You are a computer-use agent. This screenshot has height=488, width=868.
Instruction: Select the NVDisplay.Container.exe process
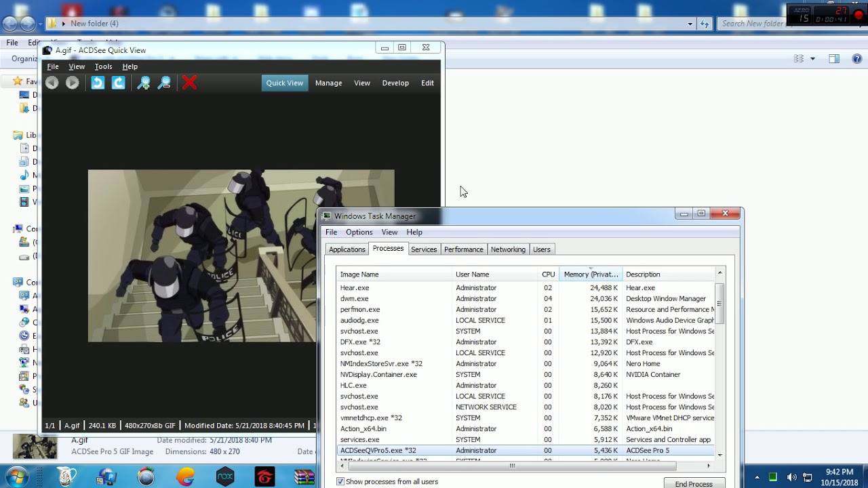[526, 374]
